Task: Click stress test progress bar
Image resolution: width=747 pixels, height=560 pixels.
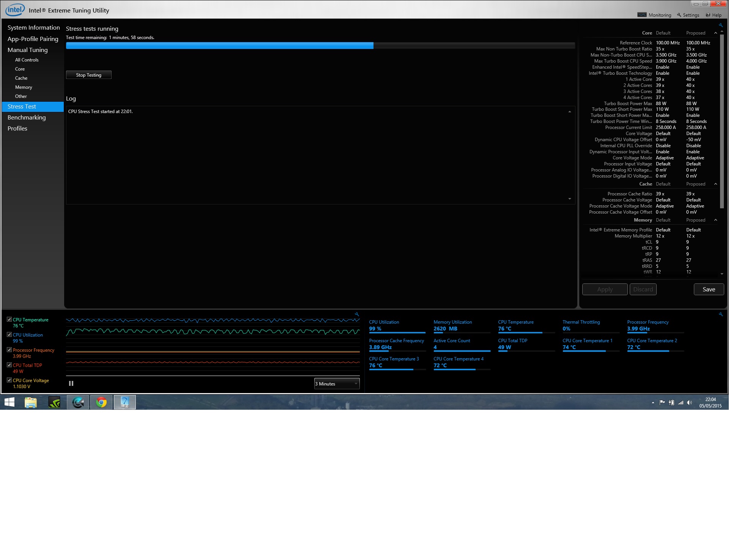Action: [320, 46]
